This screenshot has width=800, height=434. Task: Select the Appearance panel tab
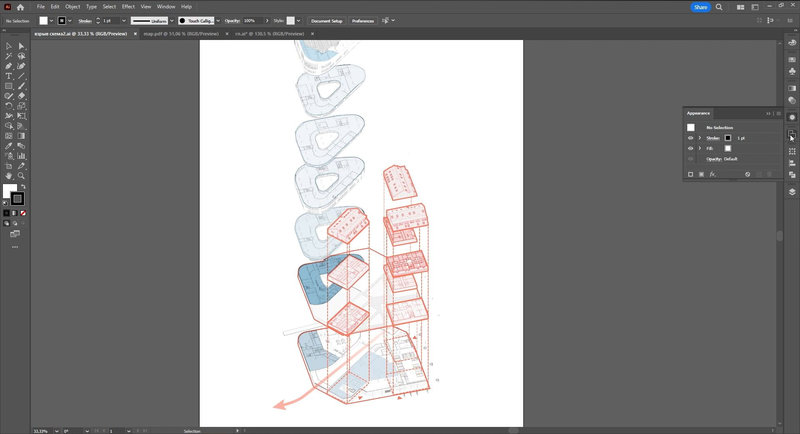coord(698,113)
